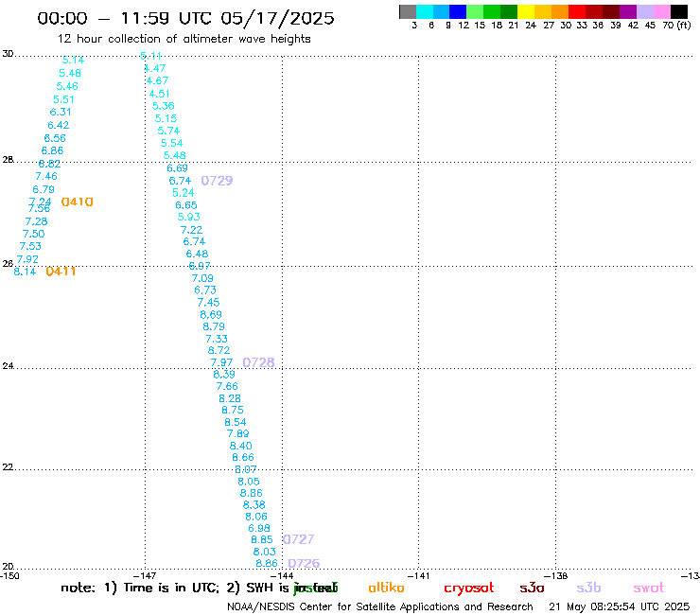This screenshot has height=615, width=700.
Task: Click the pink swatch in the legend bar
Action: click(661, 11)
